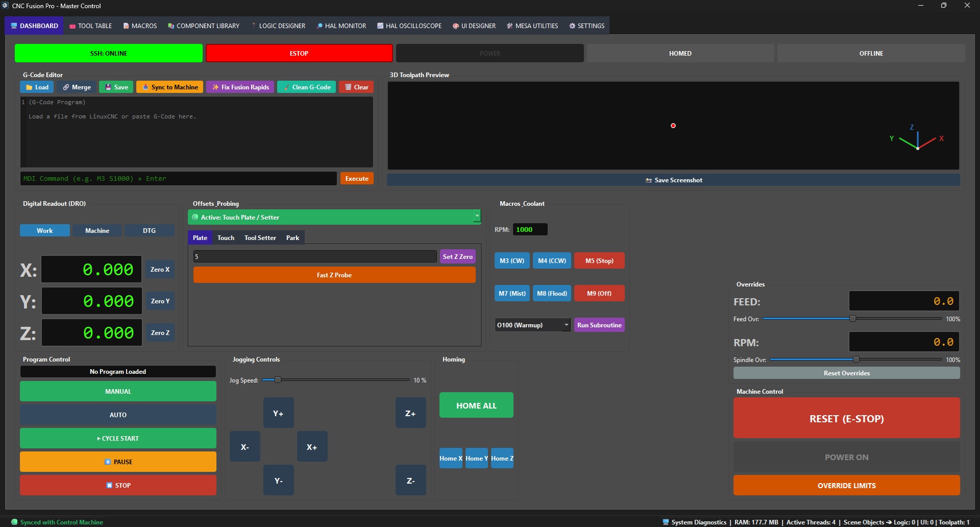This screenshot has height=527, width=980.
Task: Switch to MANUAL mode
Action: coord(118,392)
